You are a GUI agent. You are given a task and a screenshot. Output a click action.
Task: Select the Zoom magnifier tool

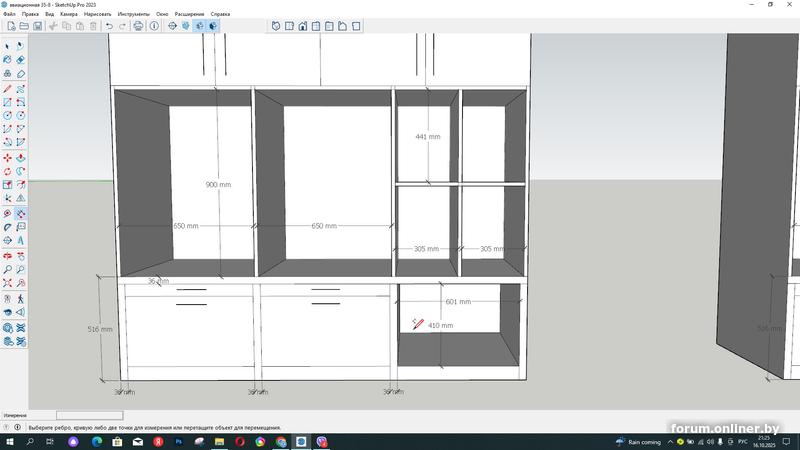pyautogui.click(x=7, y=269)
